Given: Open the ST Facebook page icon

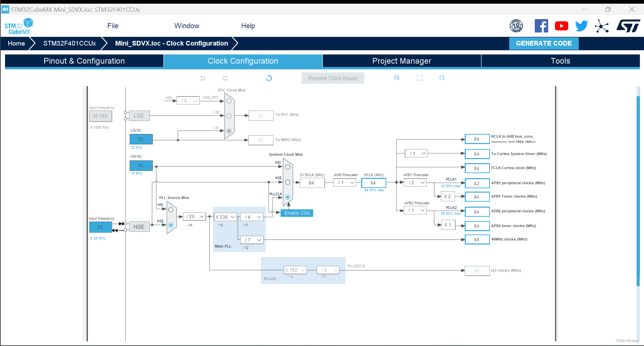Looking at the screenshot, I should click(541, 26).
